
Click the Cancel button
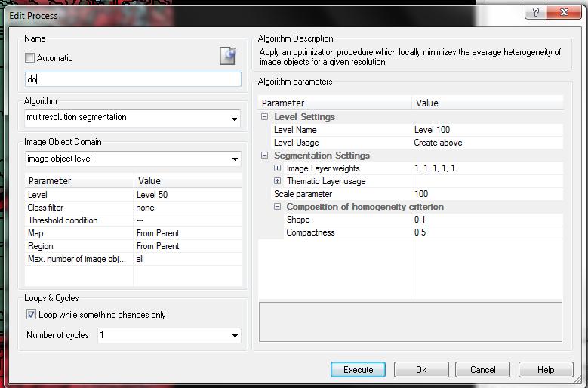tap(482, 370)
